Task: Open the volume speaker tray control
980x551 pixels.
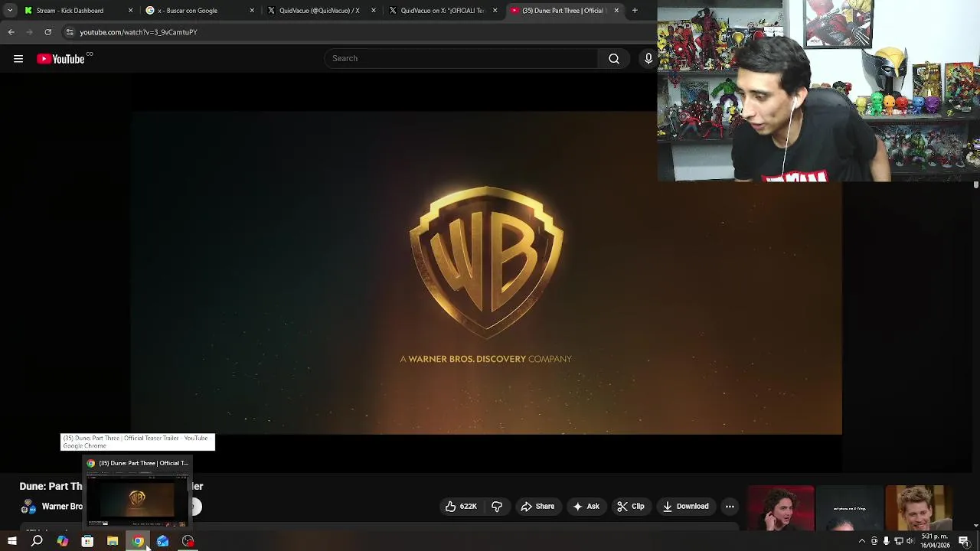Action: click(910, 542)
